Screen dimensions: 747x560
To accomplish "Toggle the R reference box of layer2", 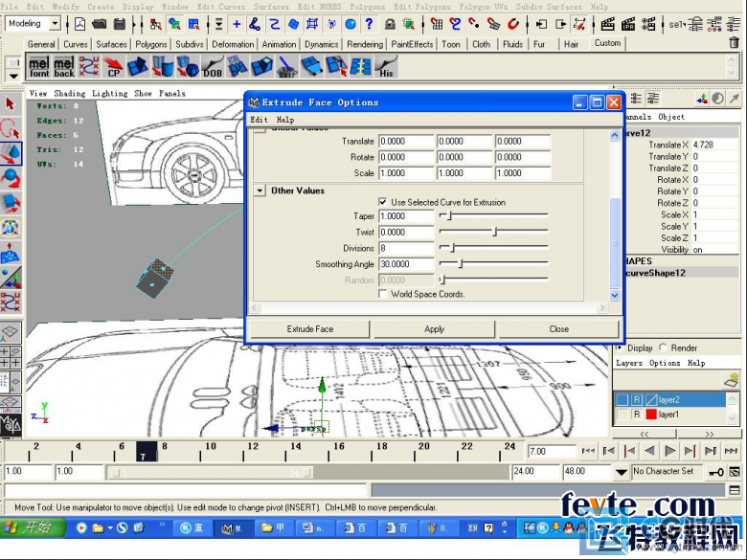I will 637,400.
